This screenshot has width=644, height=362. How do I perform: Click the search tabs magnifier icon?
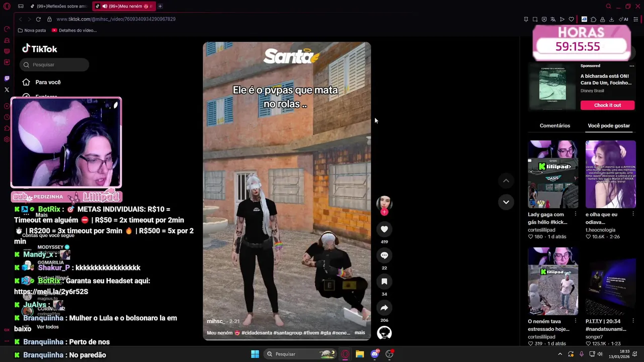pyautogui.click(x=608, y=6)
